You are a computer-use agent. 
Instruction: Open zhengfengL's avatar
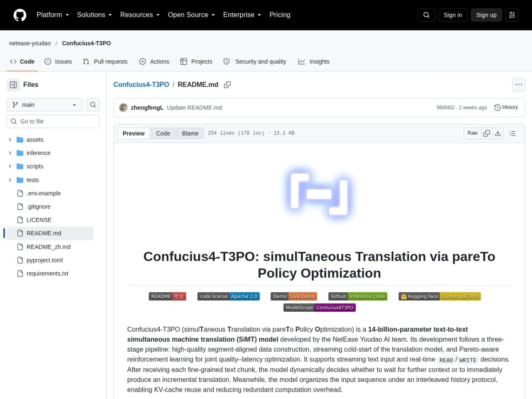(x=123, y=108)
